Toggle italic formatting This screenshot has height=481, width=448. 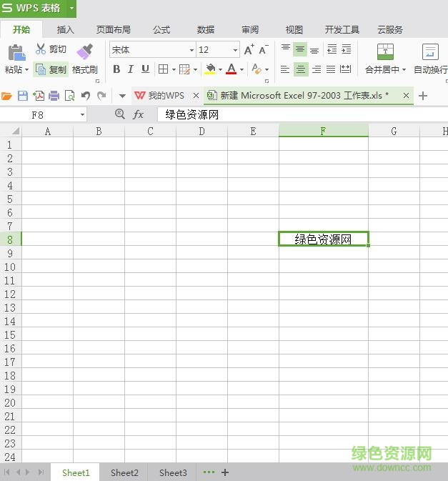[131, 69]
